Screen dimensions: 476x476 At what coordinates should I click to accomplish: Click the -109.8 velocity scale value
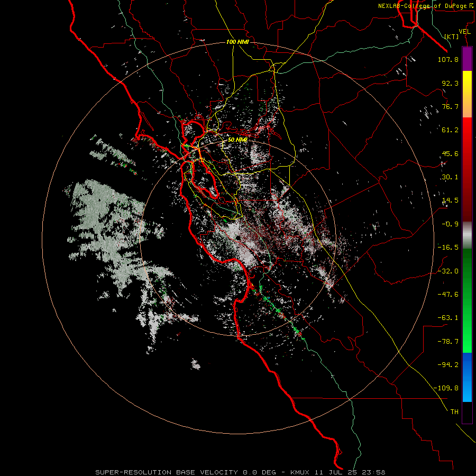pos(446,388)
